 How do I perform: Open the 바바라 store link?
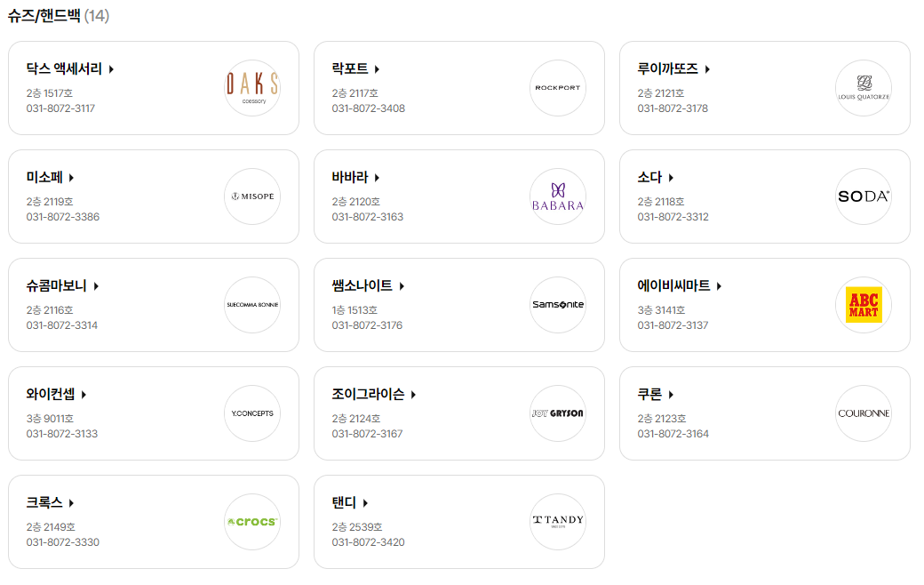click(x=355, y=178)
